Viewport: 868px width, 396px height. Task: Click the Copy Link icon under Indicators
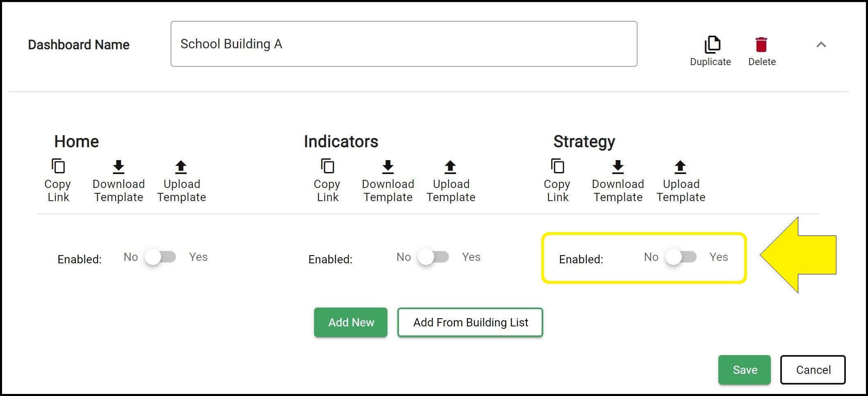tap(327, 166)
